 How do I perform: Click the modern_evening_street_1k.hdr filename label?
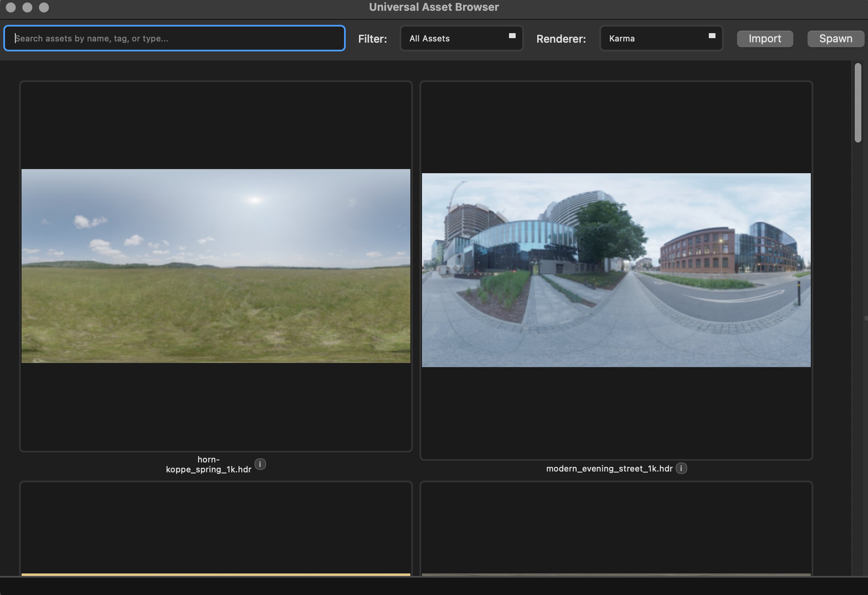(609, 469)
